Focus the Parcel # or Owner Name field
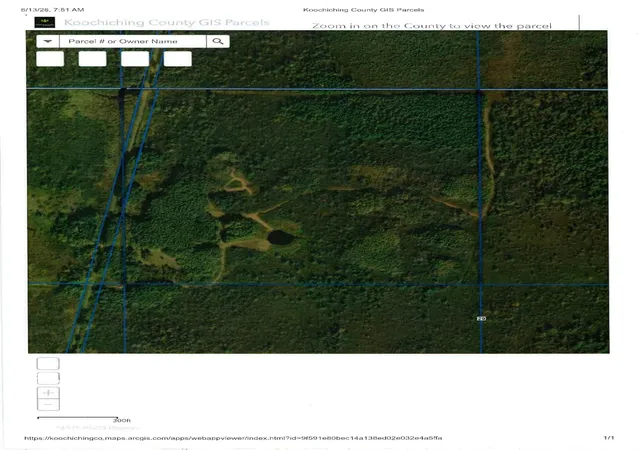 coord(133,41)
